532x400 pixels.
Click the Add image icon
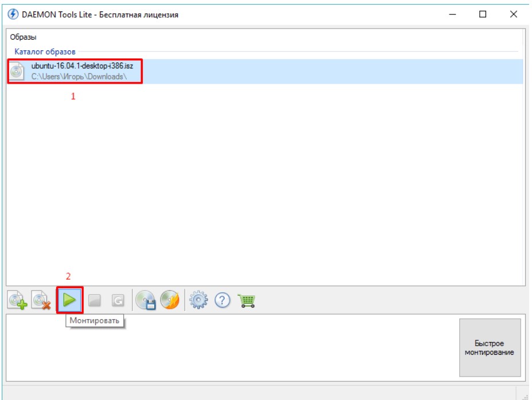(x=17, y=300)
